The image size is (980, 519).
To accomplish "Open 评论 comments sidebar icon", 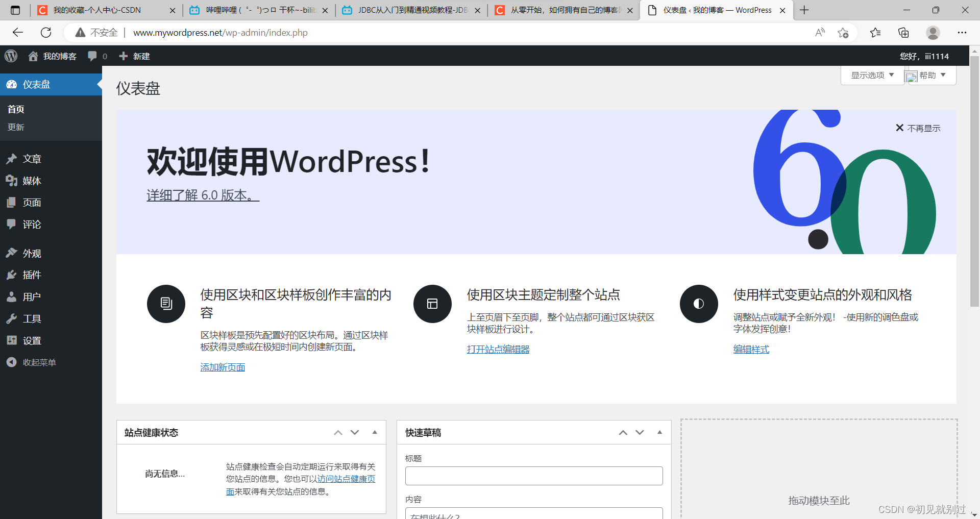I will (12, 225).
